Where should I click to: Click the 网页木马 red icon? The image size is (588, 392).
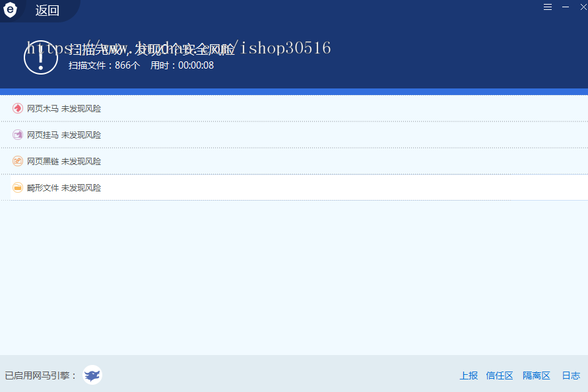18,108
